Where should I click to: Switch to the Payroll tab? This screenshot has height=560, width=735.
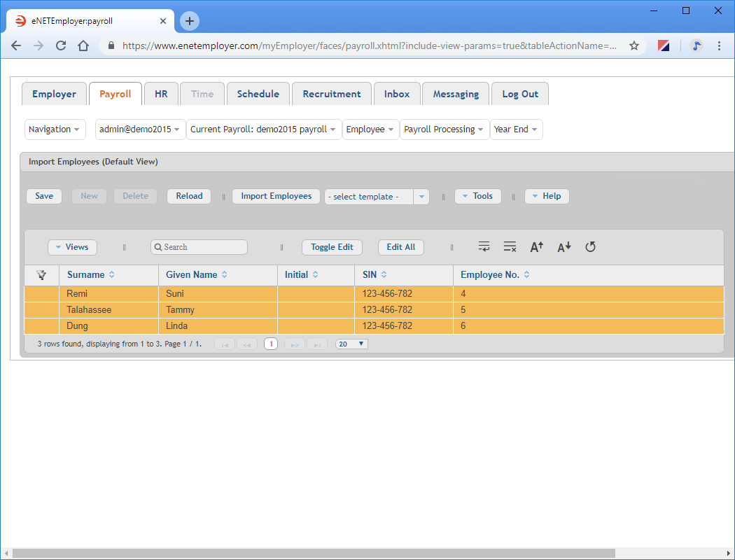coord(115,94)
